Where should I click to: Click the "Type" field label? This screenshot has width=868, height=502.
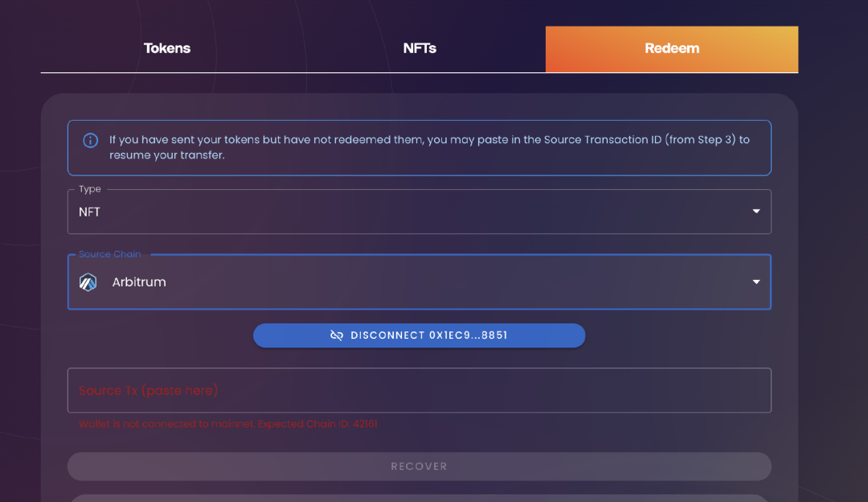(90, 189)
